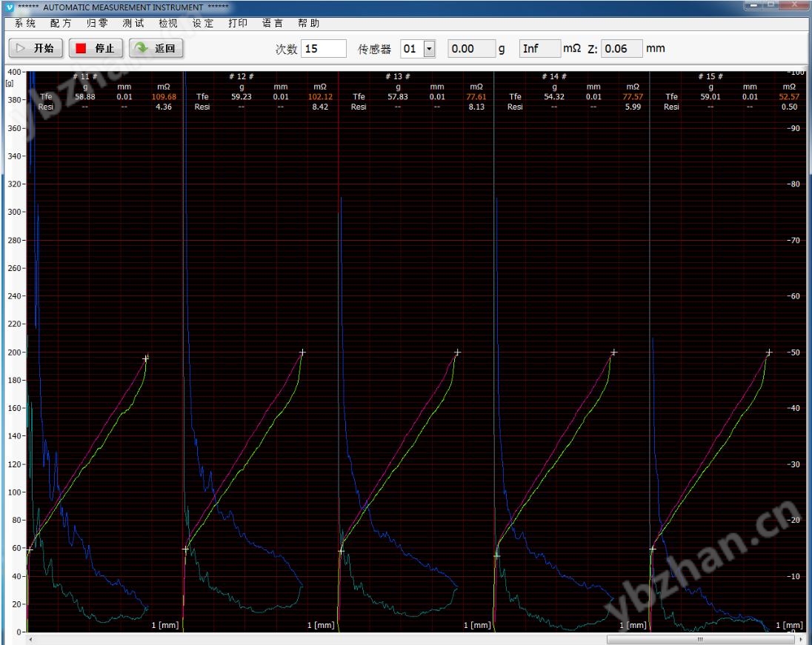Click the 停止 stop button

click(96, 48)
